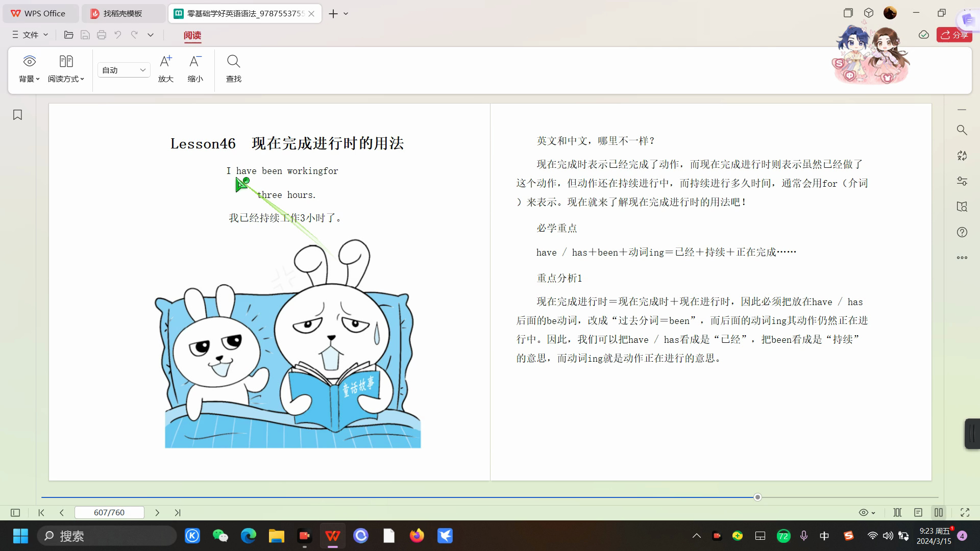Click the enlarge font (放大) icon
This screenshot has width=980, height=551.
click(x=165, y=62)
